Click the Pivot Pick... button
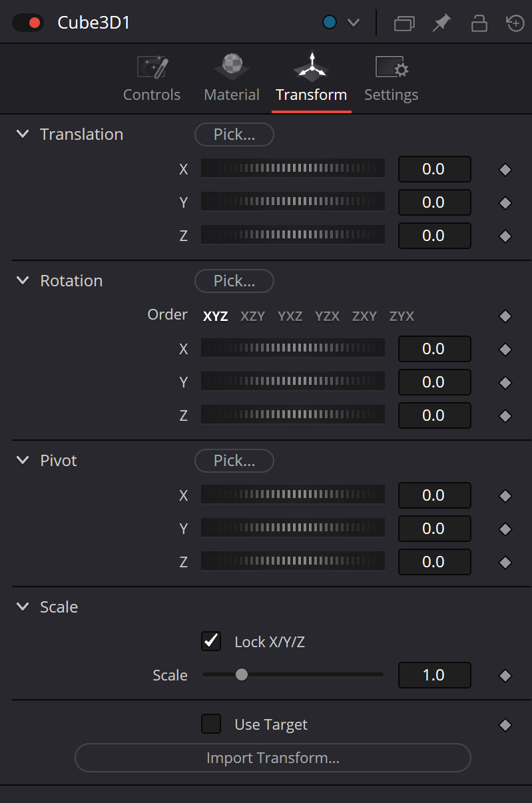Image resolution: width=532 pixels, height=803 pixels. coord(234,461)
